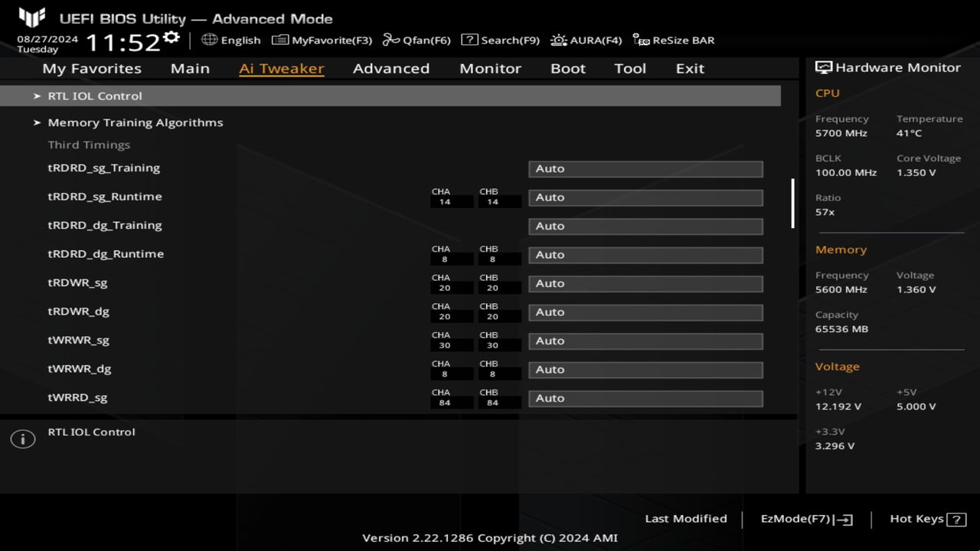The image size is (980, 551).
Task: Switch to Main tab
Action: pyautogui.click(x=190, y=68)
